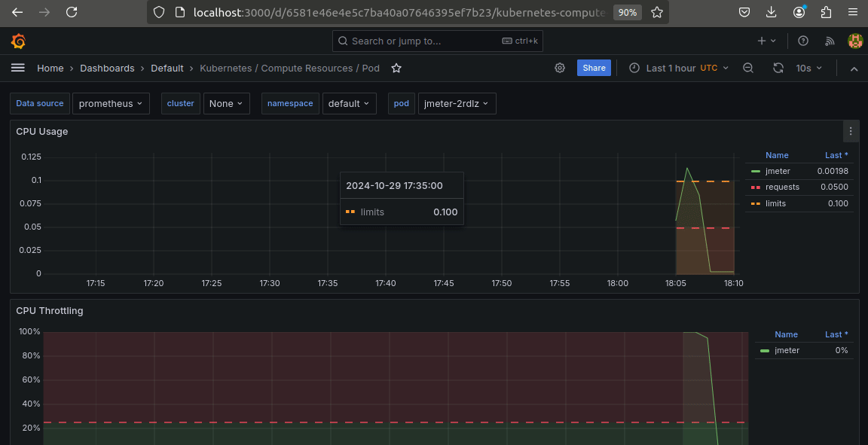Open the help question mark icon
Image resolution: width=868 pixels, height=445 pixels.
(803, 41)
